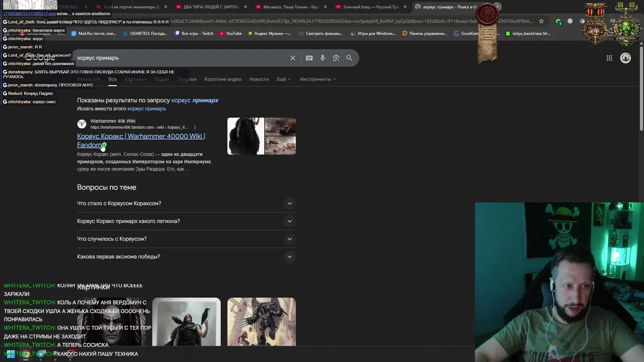
Task: Open Corvus Corax cloaked figure thumbnail
Action: tap(246, 136)
